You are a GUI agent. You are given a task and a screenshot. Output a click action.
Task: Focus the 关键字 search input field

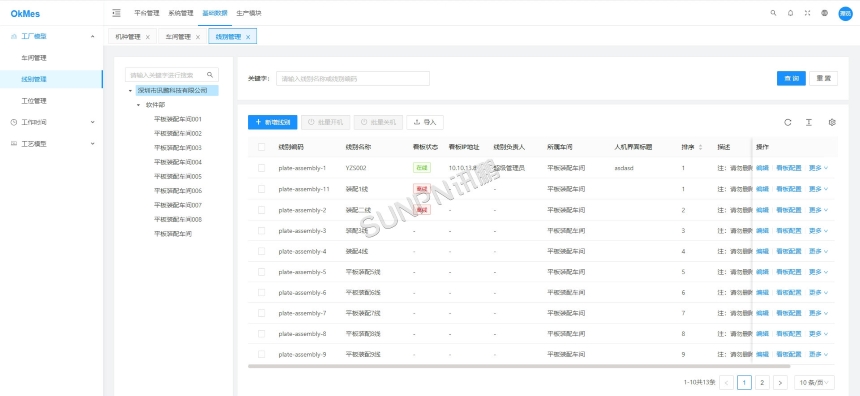[x=353, y=78]
